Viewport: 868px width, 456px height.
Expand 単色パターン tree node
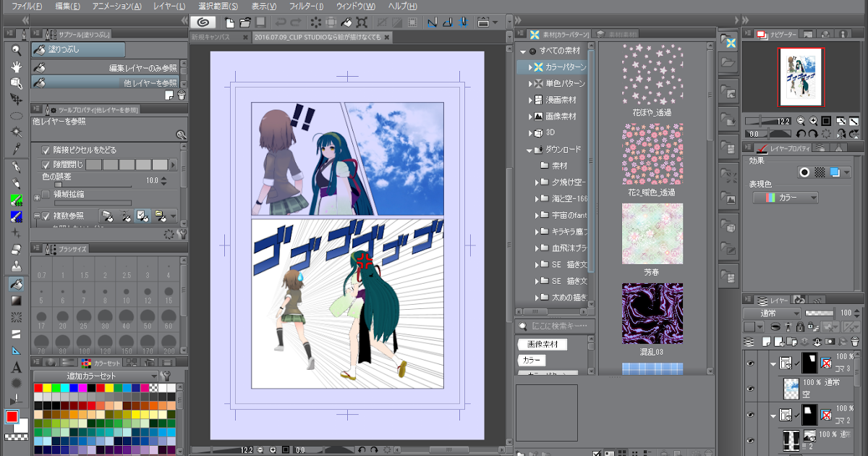click(x=530, y=83)
